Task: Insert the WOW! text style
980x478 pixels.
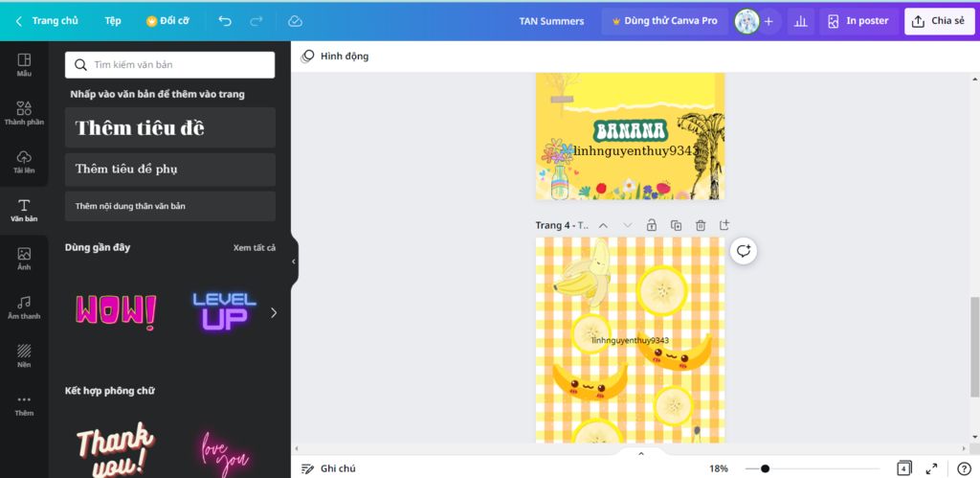Action: click(116, 312)
